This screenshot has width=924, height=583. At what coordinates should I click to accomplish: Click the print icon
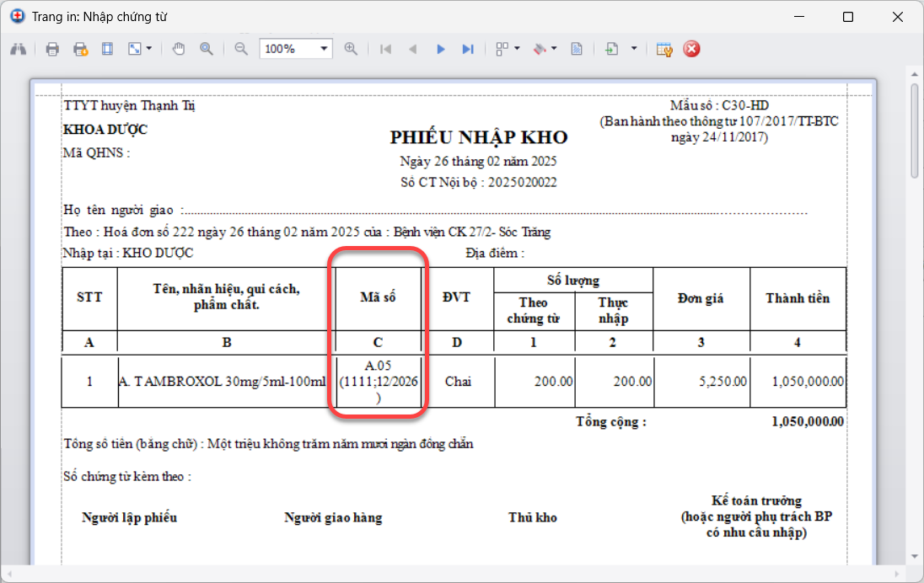pos(52,49)
